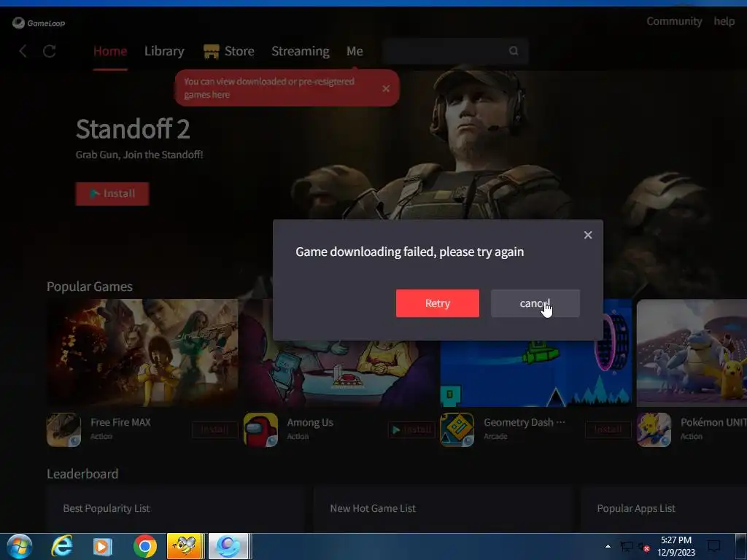Click the Store shop icon
Viewport: 747px width, 560px height.
click(212, 51)
